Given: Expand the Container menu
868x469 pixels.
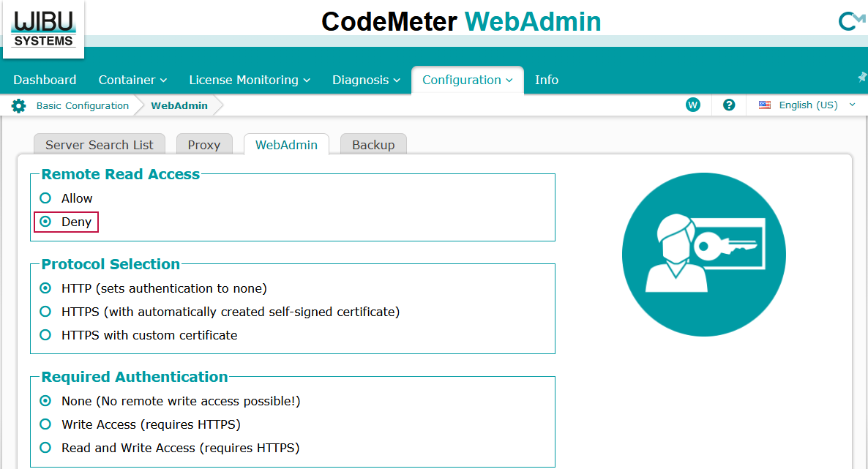Looking at the screenshot, I should 133,80.
